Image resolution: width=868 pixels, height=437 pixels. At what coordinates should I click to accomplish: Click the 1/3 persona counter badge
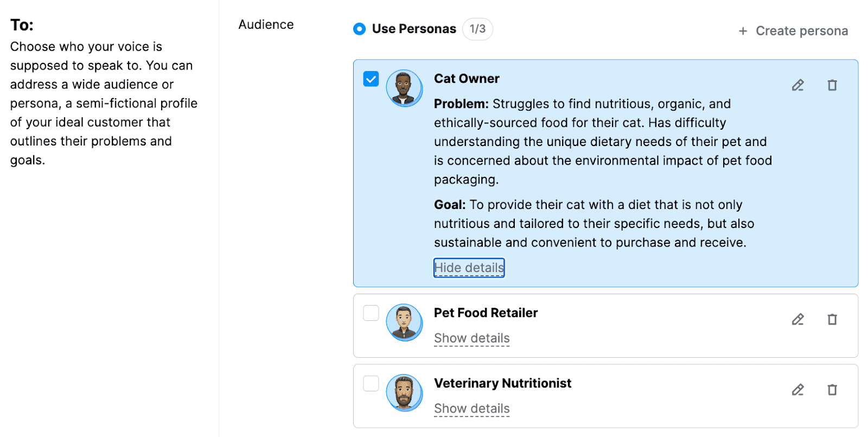coord(477,29)
